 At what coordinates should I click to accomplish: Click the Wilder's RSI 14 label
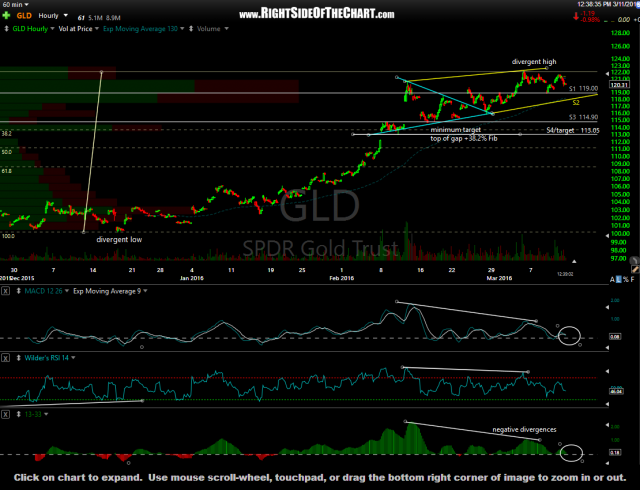point(47,358)
